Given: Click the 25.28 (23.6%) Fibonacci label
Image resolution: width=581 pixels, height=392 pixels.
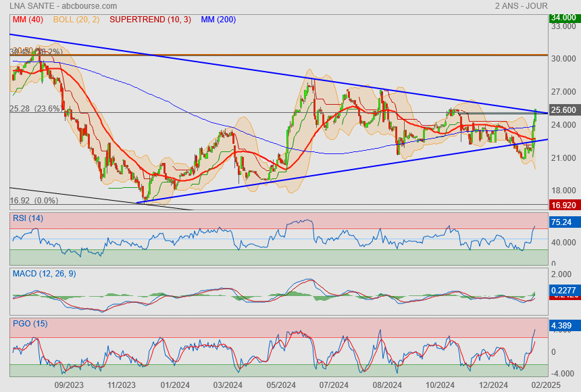Looking at the screenshot, I should coord(36,109).
